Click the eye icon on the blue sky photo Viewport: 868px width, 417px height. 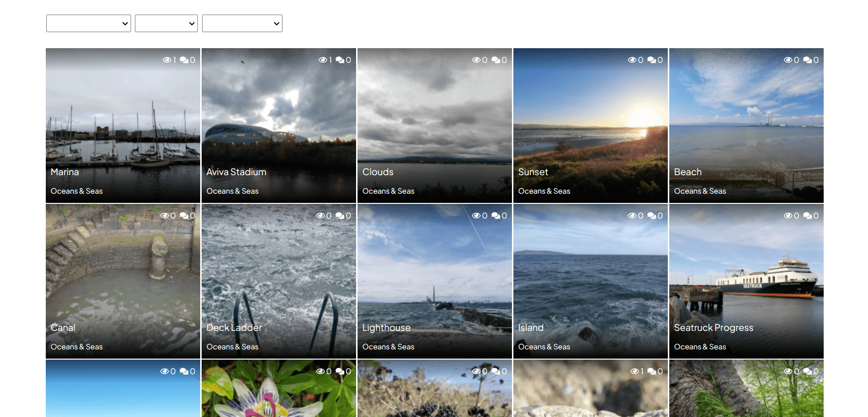pos(164,371)
